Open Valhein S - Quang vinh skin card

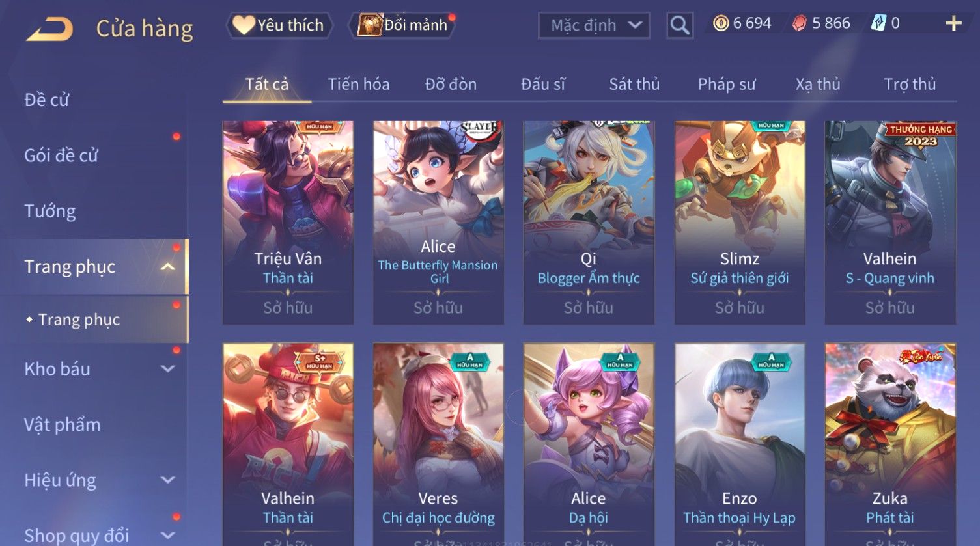tap(889, 223)
